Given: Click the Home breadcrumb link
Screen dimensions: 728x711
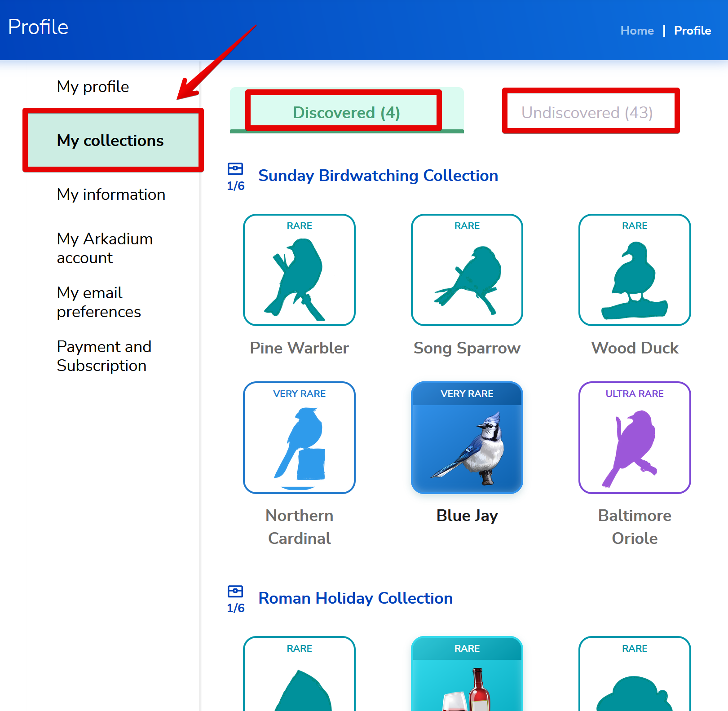Looking at the screenshot, I should tap(637, 31).
